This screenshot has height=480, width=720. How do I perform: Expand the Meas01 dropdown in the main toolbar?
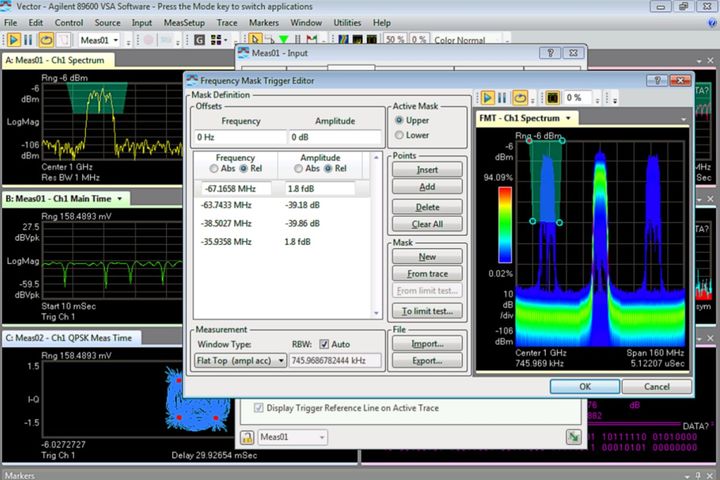click(x=115, y=40)
